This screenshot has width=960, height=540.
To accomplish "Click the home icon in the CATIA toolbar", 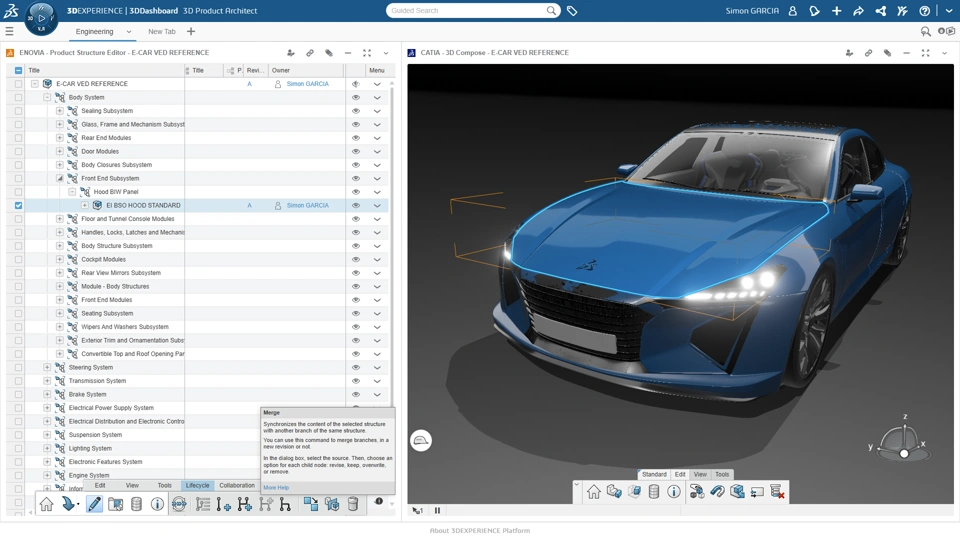I will [593, 492].
